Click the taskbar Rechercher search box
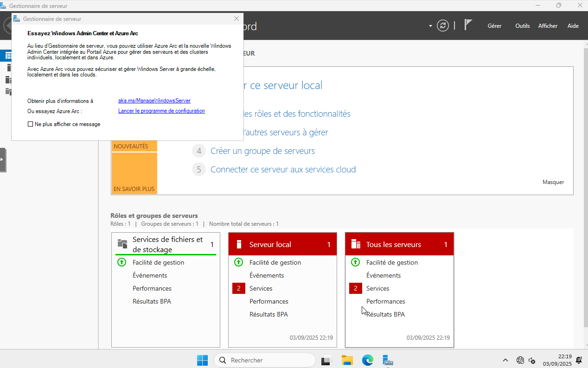This screenshot has height=368, width=588. tap(264, 360)
